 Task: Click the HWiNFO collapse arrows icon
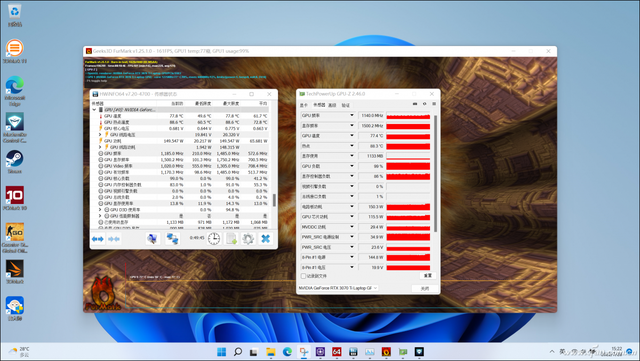point(114,239)
